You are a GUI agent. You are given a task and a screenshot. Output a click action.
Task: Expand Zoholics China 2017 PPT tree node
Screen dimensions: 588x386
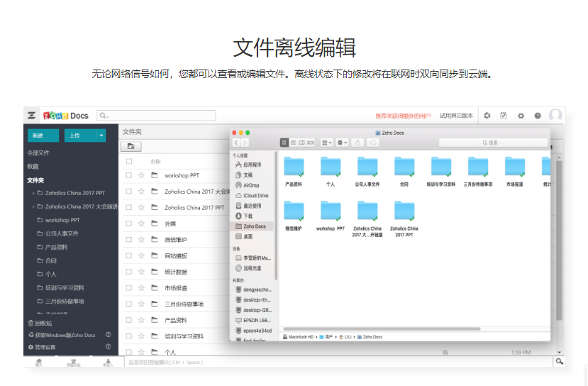click(x=33, y=193)
